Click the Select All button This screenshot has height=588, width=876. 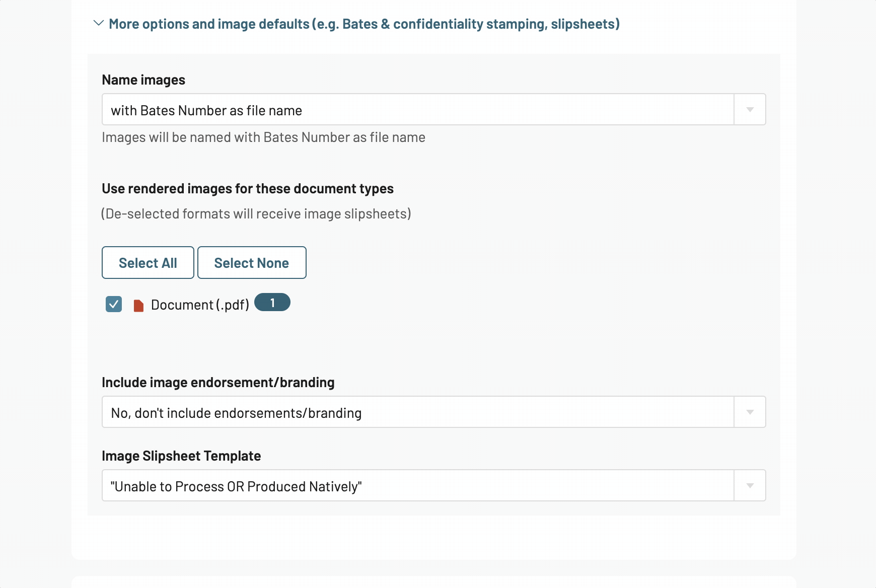coord(148,263)
